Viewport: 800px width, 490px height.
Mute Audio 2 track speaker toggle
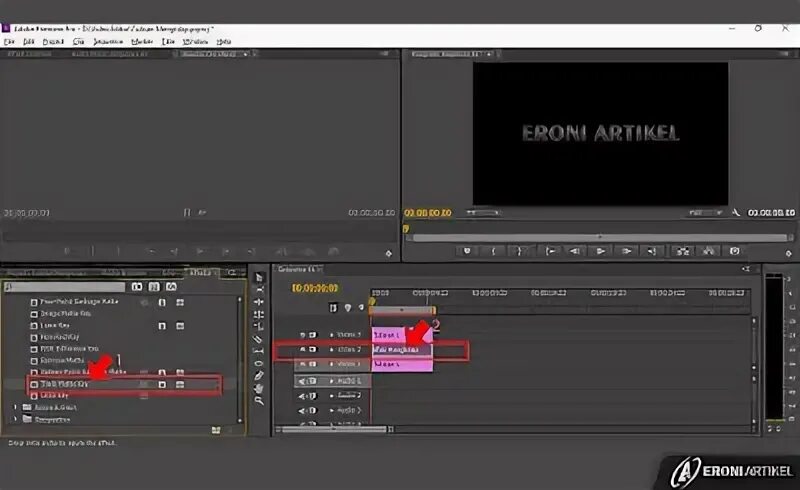pyautogui.click(x=303, y=396)
